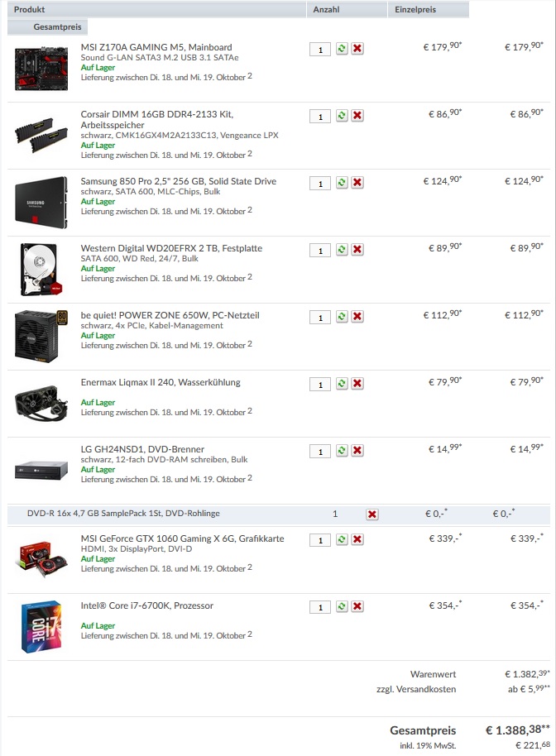This screenshot has width=556, height=756.
Task: Open MSI Z170A GAMING M5 product link
Action: [x=156, y=47]
